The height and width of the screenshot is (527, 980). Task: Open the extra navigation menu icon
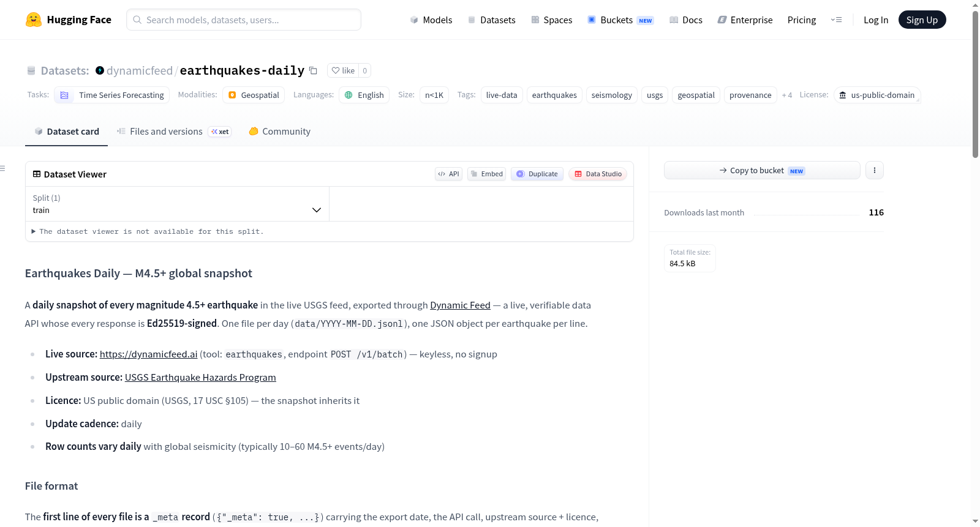[836, 20]
